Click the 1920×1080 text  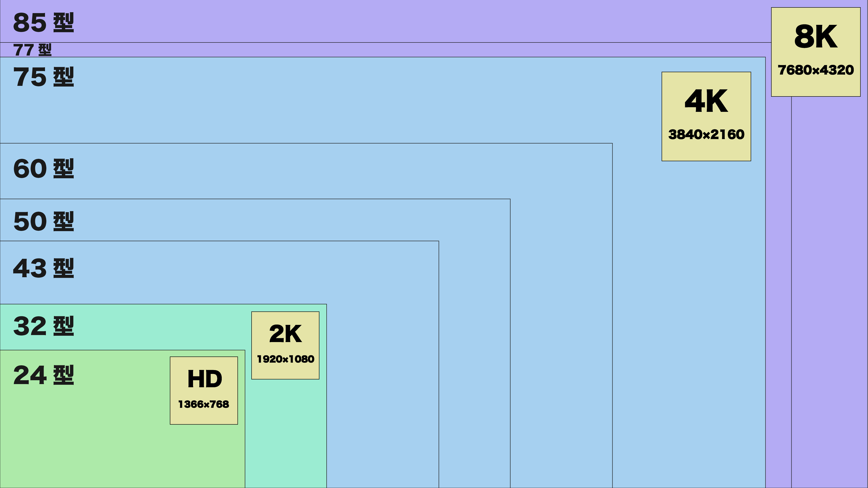pyautogui.click(x=285, y=359)
